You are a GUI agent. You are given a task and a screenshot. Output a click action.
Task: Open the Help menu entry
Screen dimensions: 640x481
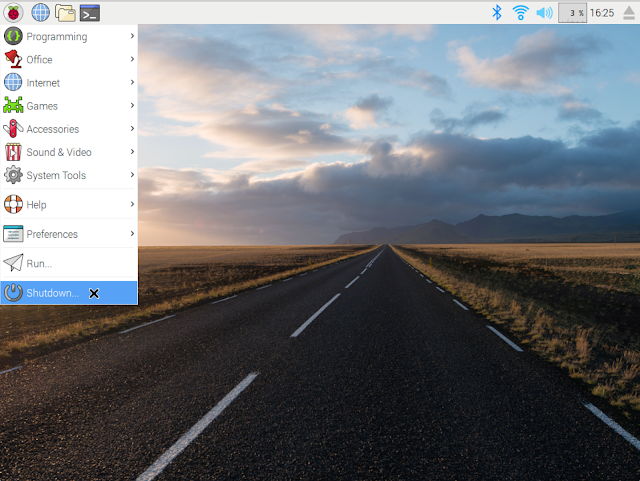tap(69, 204)
